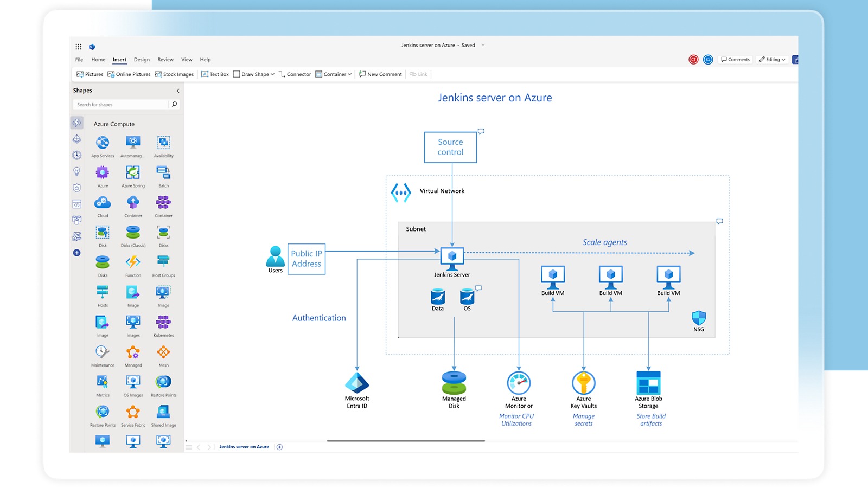The height and width of the screenshot is (488, 868).
Task: Expand the document title saved dropdown
Action: click(x=483, y=45)
